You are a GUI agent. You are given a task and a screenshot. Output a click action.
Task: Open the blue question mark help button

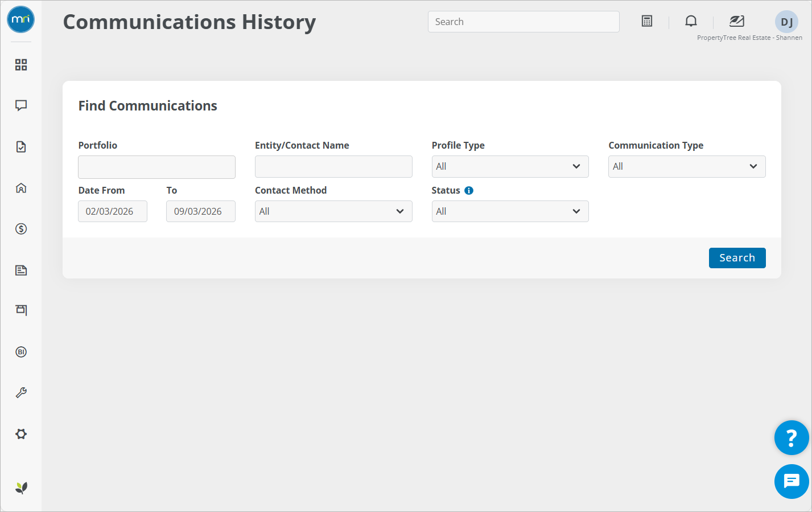click(x=792, y=437)
